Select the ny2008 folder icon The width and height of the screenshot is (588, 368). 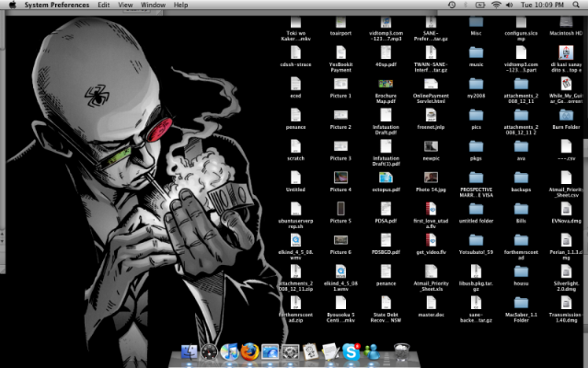pyautogui.click(x=476, y=84)
